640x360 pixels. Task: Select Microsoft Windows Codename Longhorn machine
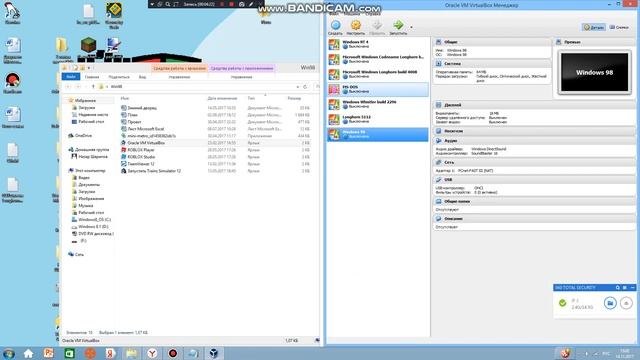(378, 59)
